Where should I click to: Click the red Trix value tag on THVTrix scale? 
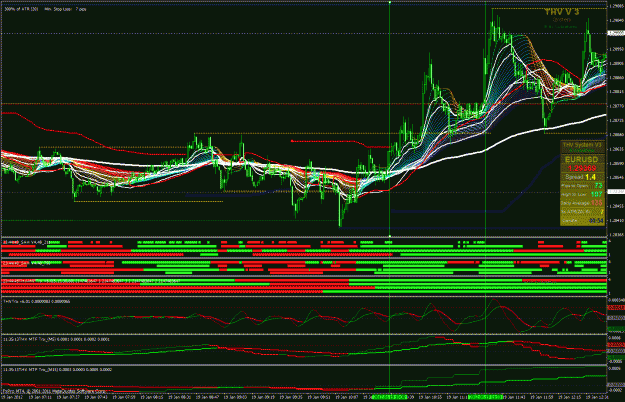tap(616, 308)
